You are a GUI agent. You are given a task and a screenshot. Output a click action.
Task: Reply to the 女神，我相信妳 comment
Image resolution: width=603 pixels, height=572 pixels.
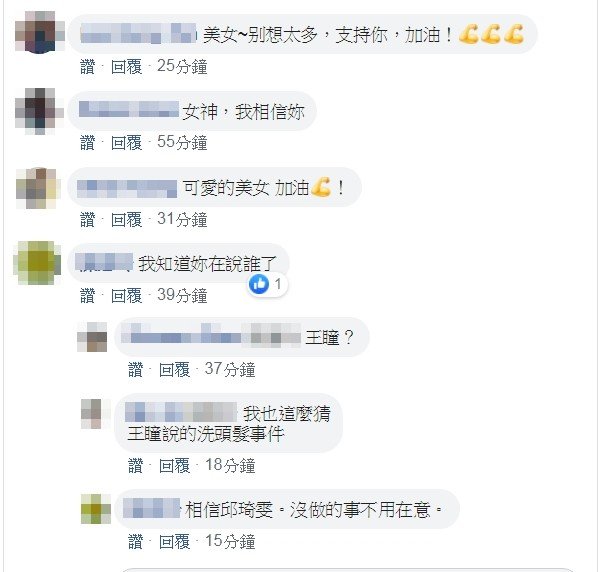[127, 143]
